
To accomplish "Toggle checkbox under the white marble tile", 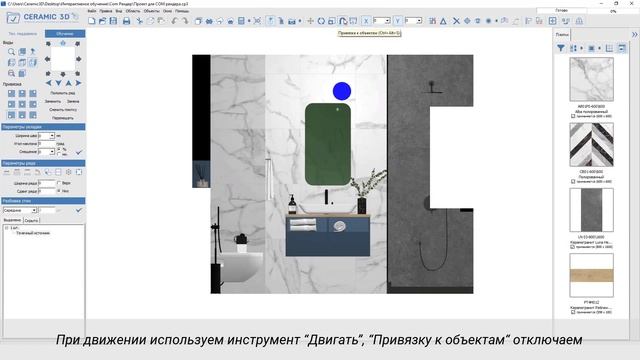I will [573, 116].
